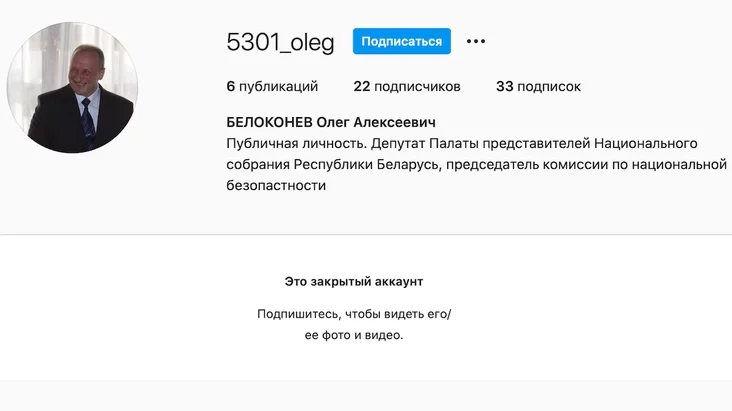This screenshot has height=411, width=732.
Task: Click the bio text Депутат Палаты представителей
Action: point(480,143)
